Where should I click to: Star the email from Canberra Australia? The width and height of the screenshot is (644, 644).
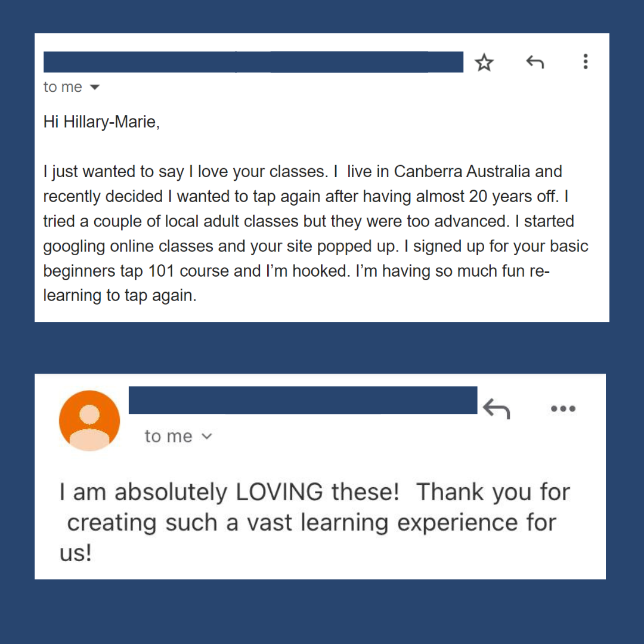pyautogui.click(x=484, y=63)
